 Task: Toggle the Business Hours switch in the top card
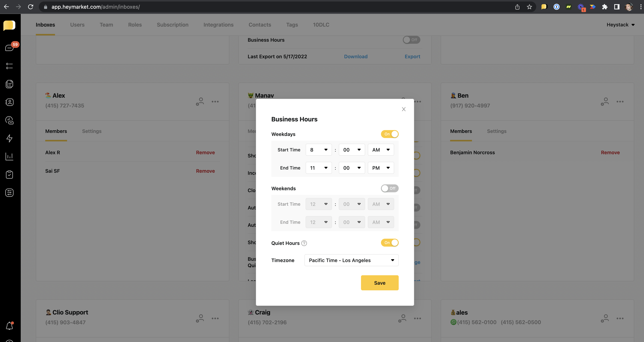[411, 40]
